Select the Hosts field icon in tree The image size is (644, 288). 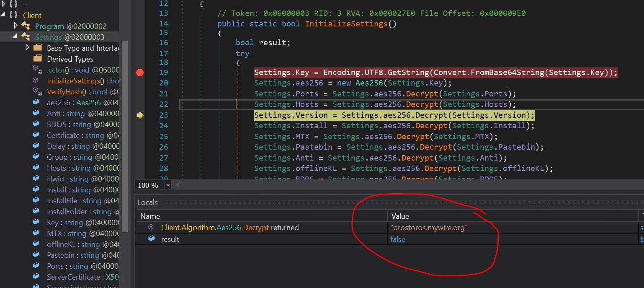37,168
